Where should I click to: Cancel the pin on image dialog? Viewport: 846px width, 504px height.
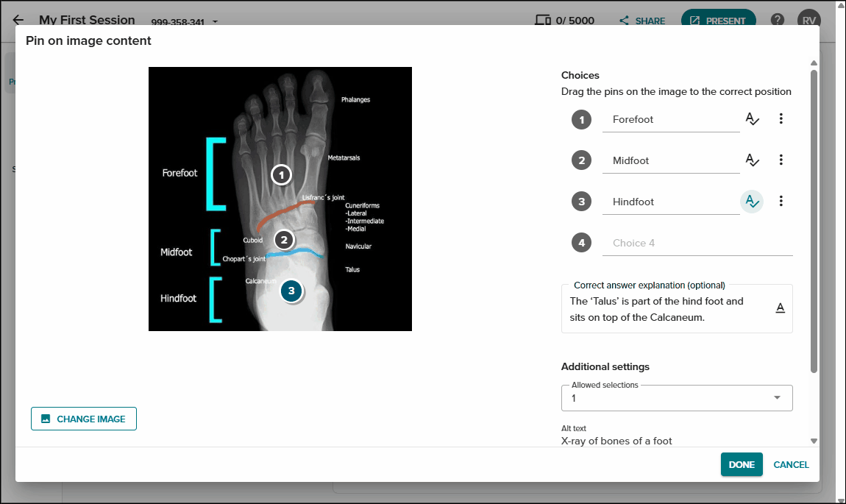[791, 464]
